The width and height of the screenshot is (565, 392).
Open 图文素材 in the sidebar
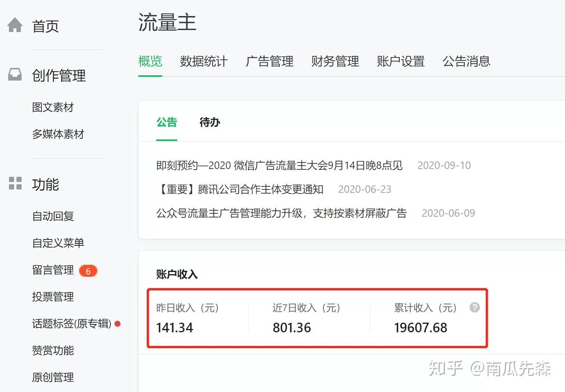point(53,107)
